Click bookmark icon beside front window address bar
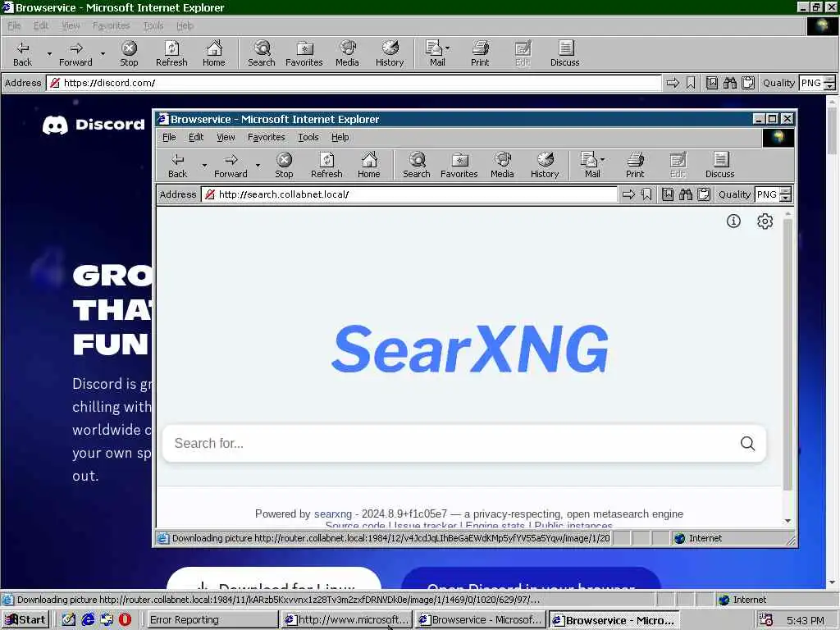840x630 pixels. click(x=646, y=194)
